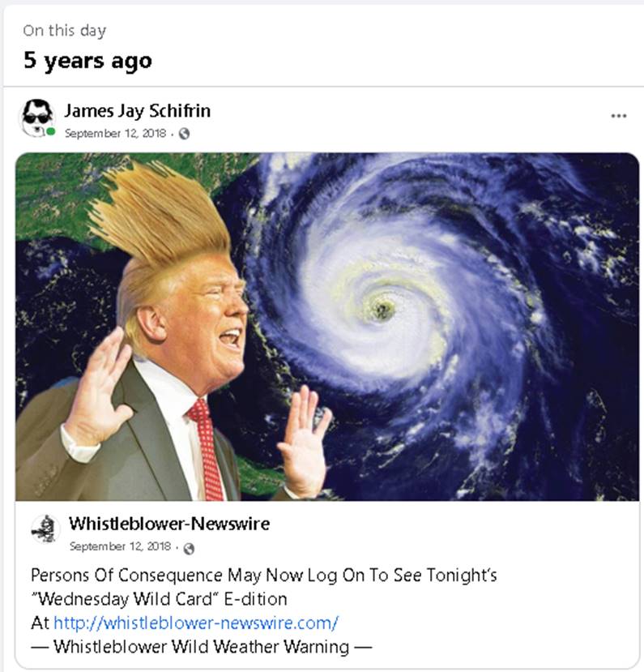Screen dimensions: 644x672
Task: Select the '5 years ago' heading
Action: point(87,61)
